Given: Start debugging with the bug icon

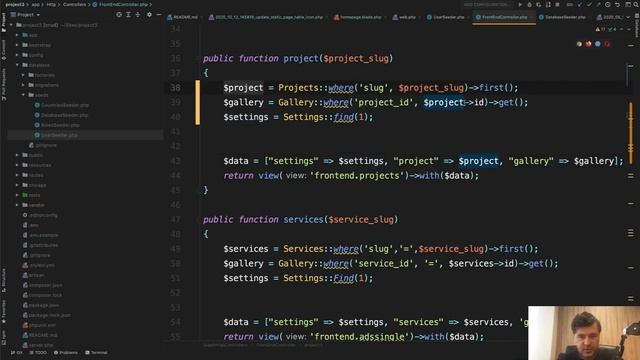Looking at the screenshot, I should coord(529,4).
